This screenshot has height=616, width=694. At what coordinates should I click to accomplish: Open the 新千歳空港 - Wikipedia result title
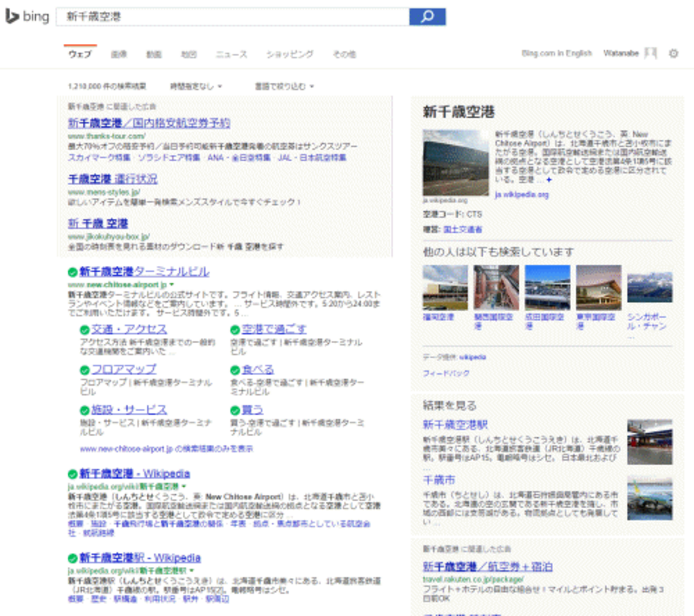[135, 473]
